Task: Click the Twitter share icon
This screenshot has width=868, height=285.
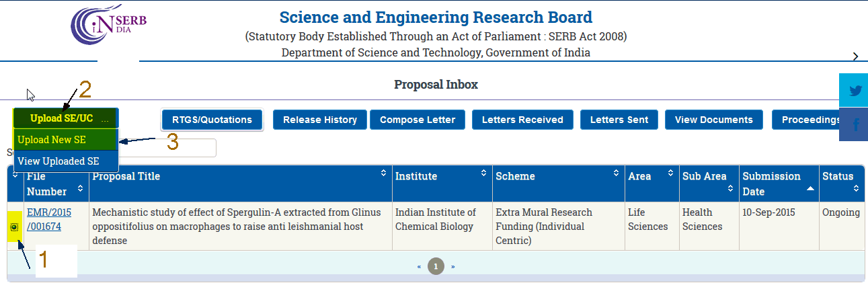Action: click(855, 91)
